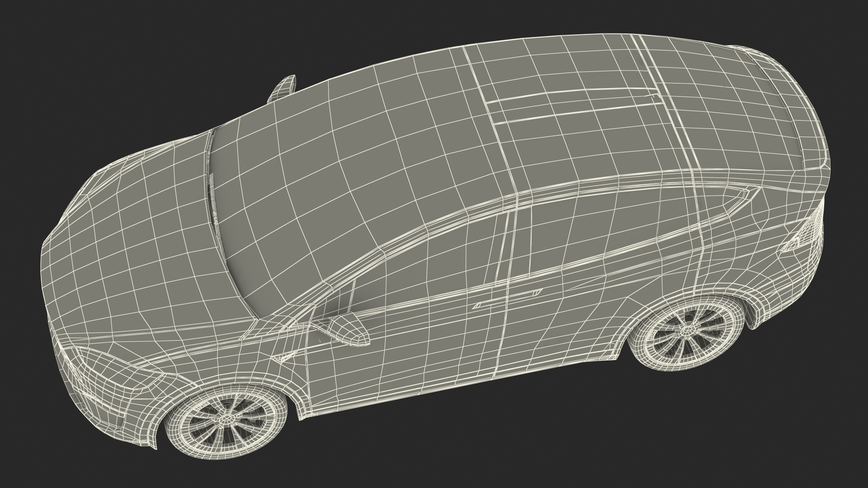Select the far-side door mirror

283,88
